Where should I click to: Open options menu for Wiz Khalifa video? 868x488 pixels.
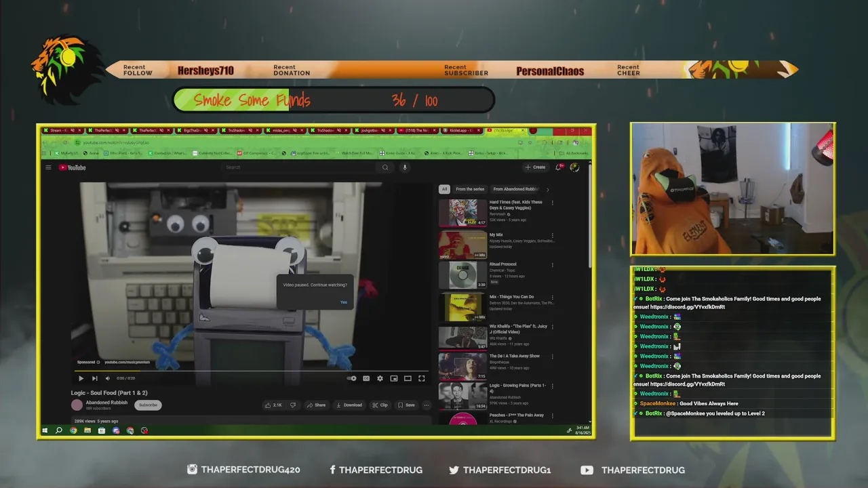point(552,327)
